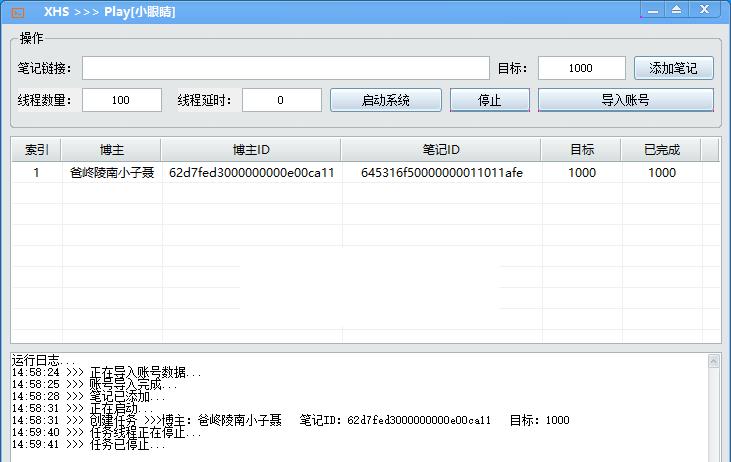Click the 博主 column header
Viewport: 731px width, 462px height.
point(111,149)
